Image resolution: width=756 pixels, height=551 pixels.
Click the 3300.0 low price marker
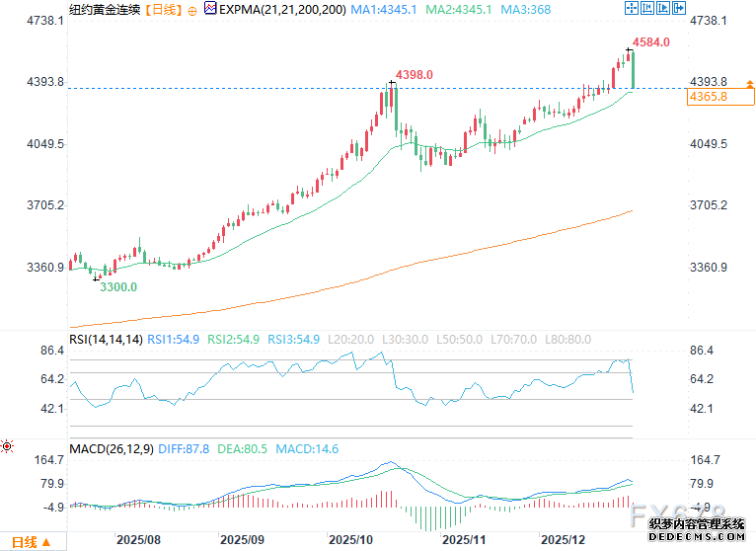[117, 286]
